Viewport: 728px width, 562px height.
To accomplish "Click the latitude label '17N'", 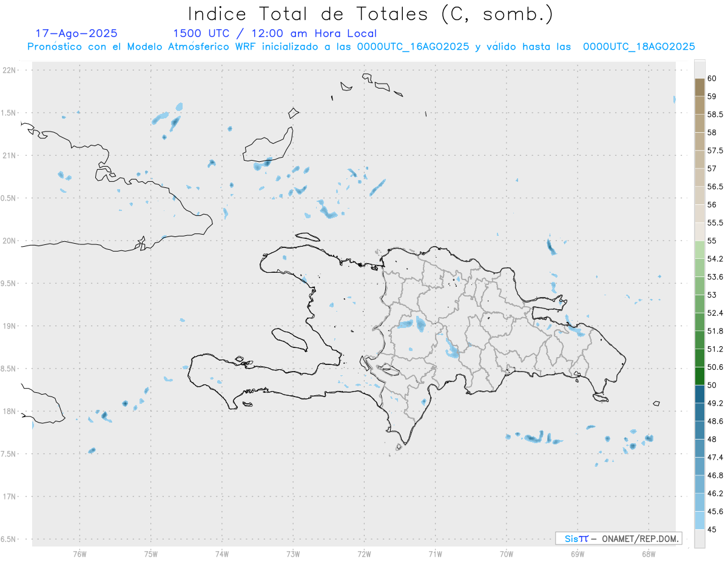I will pyautogui.click(x=10, y=497).
